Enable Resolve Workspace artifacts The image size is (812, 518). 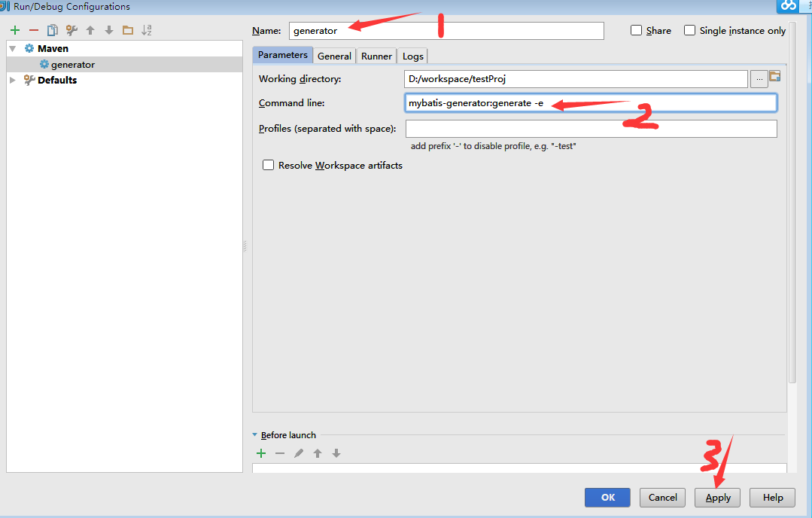point(268,166)
